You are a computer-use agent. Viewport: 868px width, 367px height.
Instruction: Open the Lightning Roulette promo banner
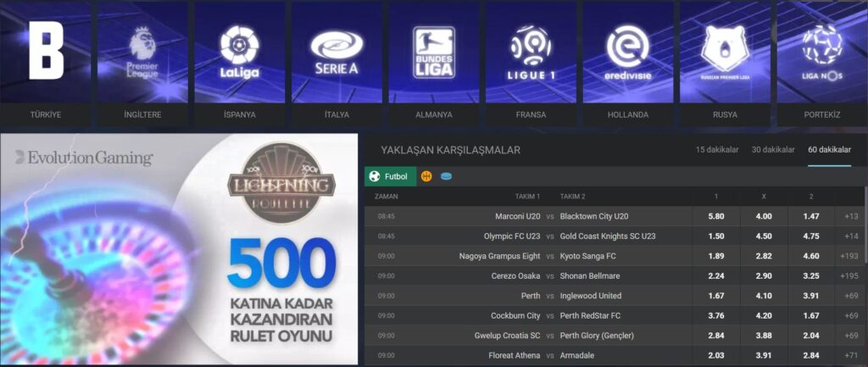[179, 249]
